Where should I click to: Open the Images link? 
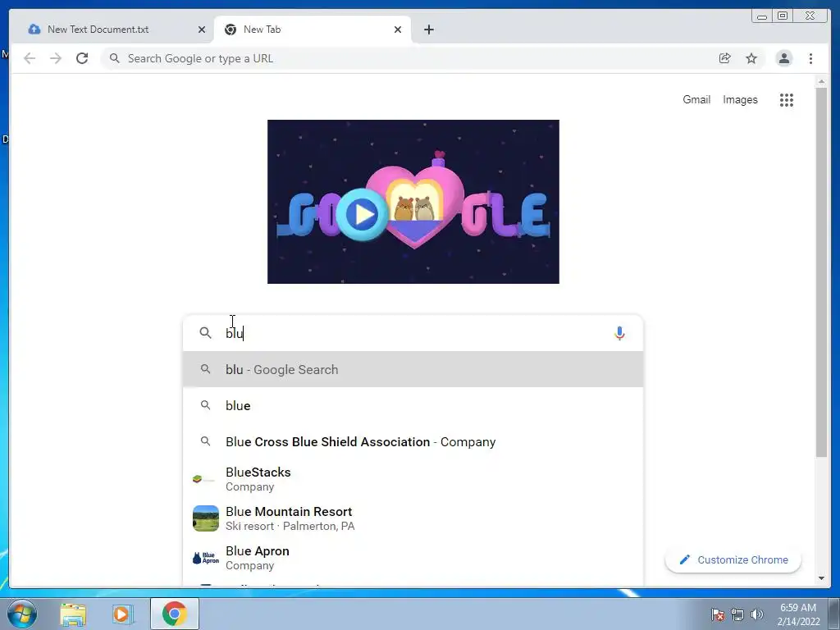point(740,99)
